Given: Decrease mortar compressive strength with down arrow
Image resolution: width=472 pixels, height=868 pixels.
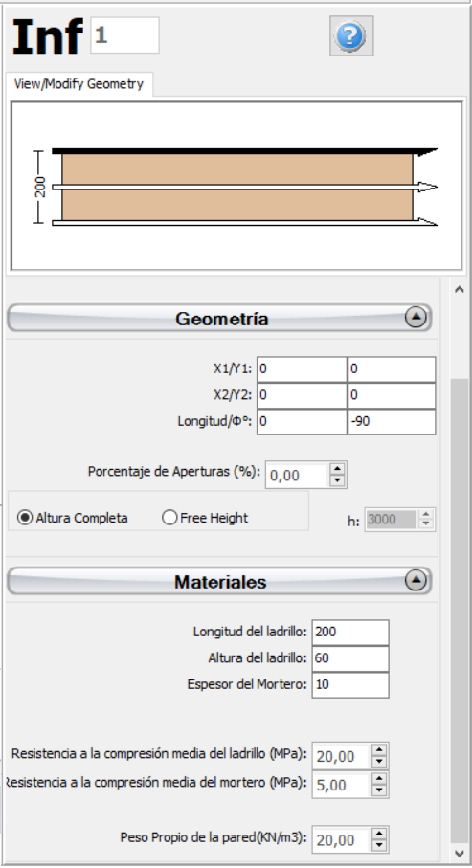Looking at the screenshot, I should (379, 790).
